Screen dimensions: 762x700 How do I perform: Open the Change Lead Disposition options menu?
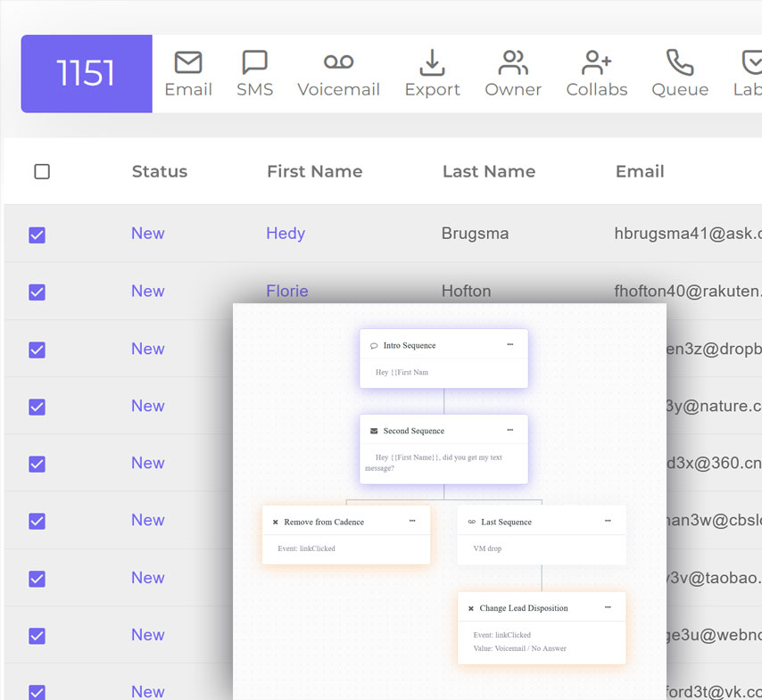pos(608,607)
